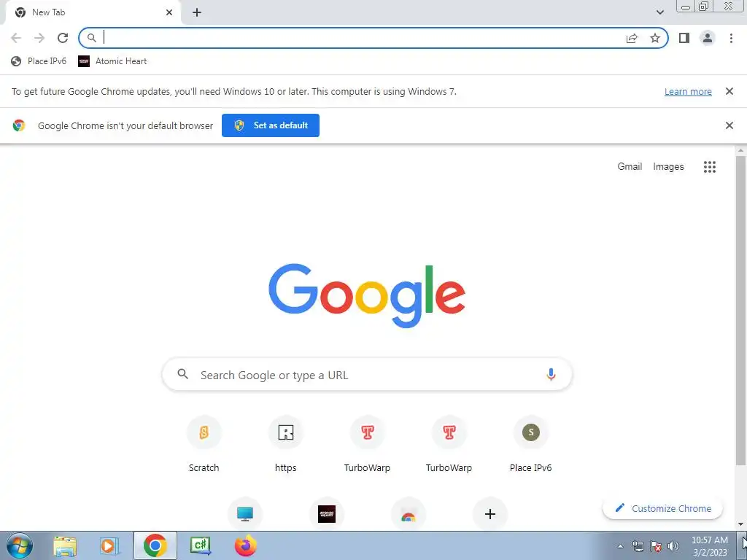Open the Google apps grid
The image size is (747, 560).
(x=709, y=167)
